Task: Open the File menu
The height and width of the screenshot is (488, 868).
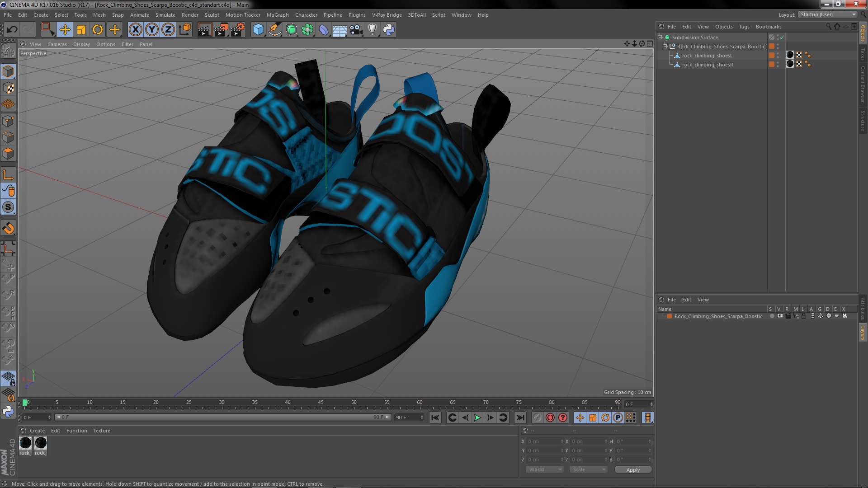Action: 8,15
